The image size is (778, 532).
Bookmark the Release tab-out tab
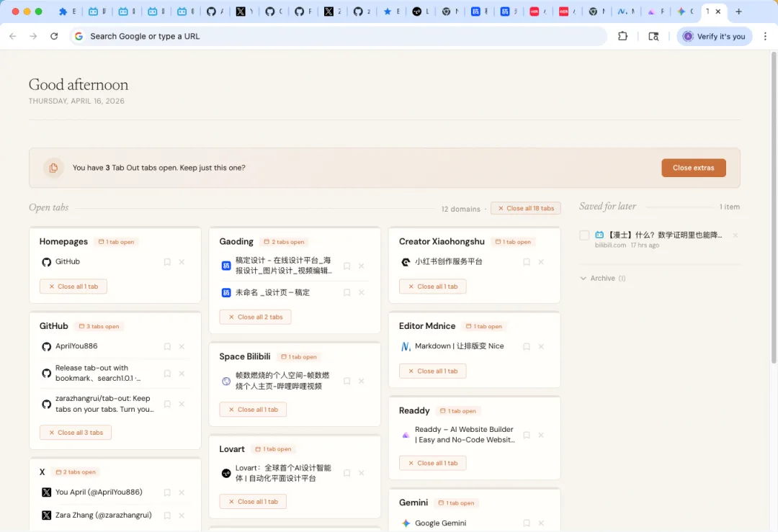[167, 374]
